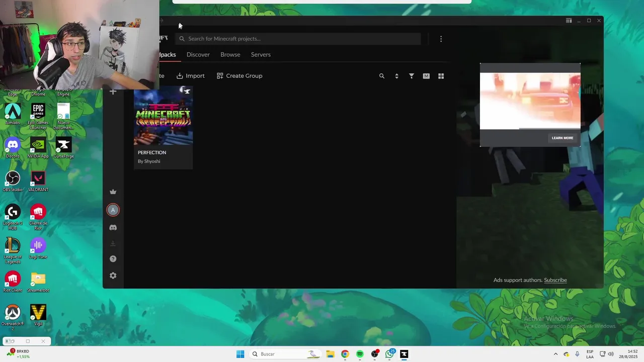Click the advertisement video banner
644x362 pixels.
point(530,101)
